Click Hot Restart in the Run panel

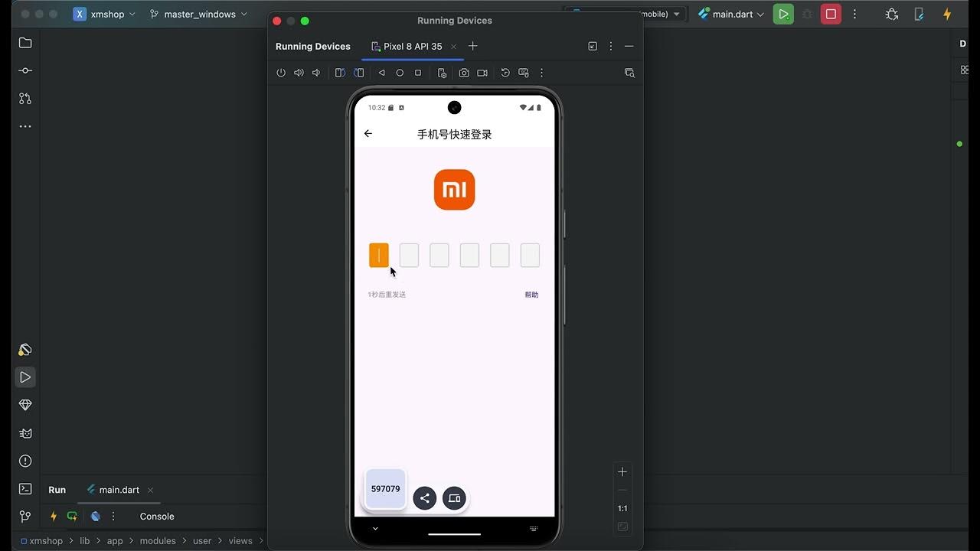72,517
